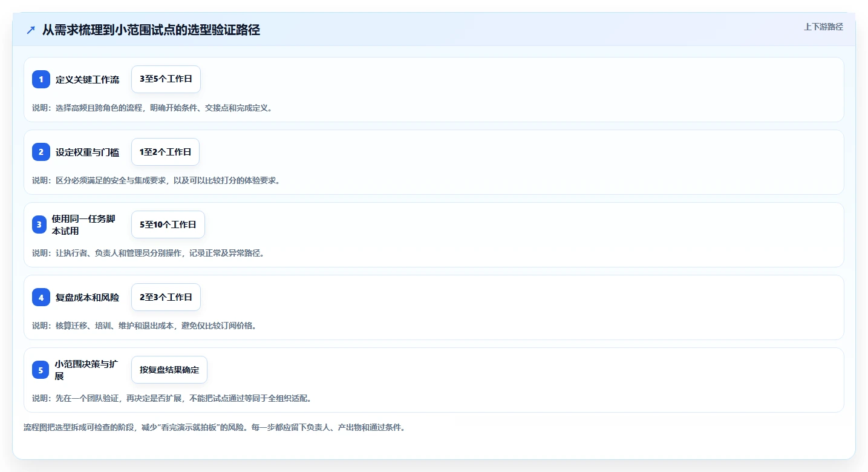Select the step name 复盘成本和风险

87,297
